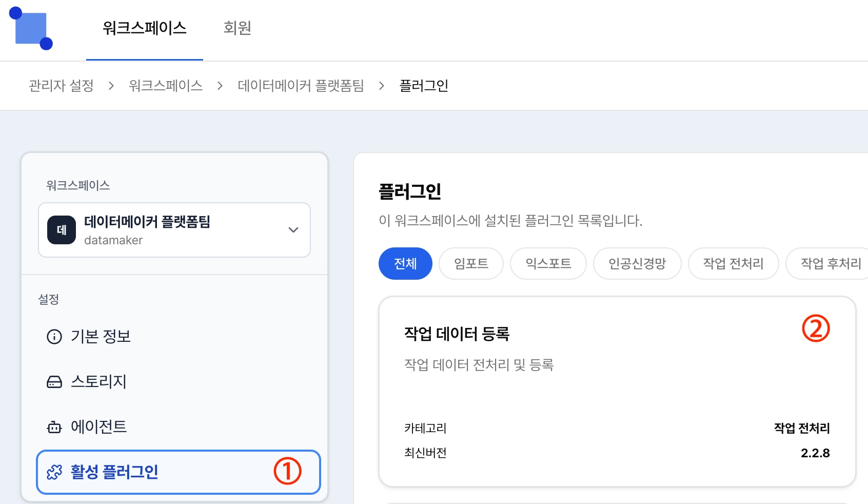Click the info circle icon beside 기본 정보
This screenshot has width=868, height=504.
(x=54, y=337)
